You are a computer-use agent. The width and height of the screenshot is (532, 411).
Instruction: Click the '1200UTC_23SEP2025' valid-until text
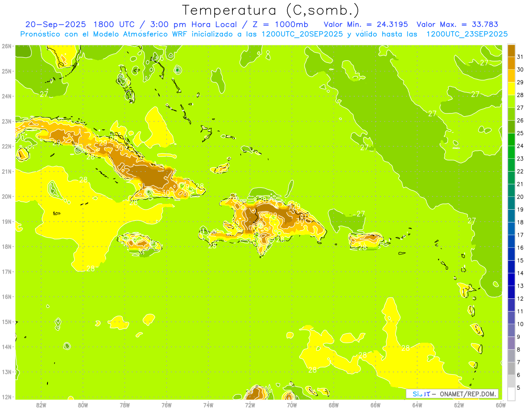pos(467,34)
